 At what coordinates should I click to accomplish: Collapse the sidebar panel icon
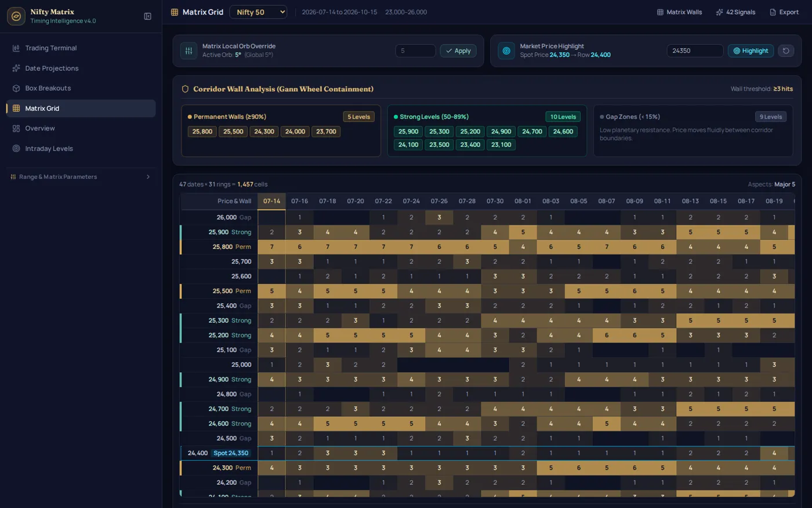tap(147, 16)
